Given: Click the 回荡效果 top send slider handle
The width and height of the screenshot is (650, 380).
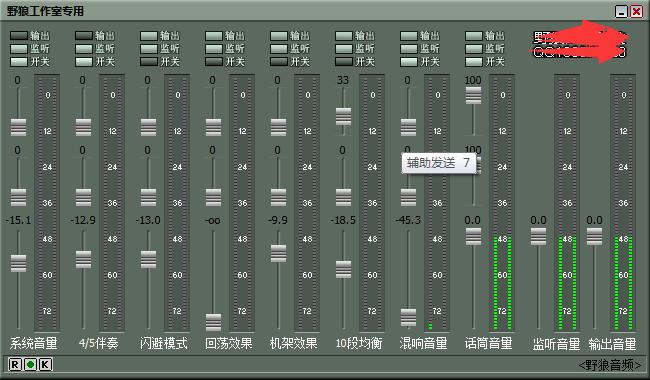Looking at the screenshot, I should pyautogui.click(x=213, y=128).
